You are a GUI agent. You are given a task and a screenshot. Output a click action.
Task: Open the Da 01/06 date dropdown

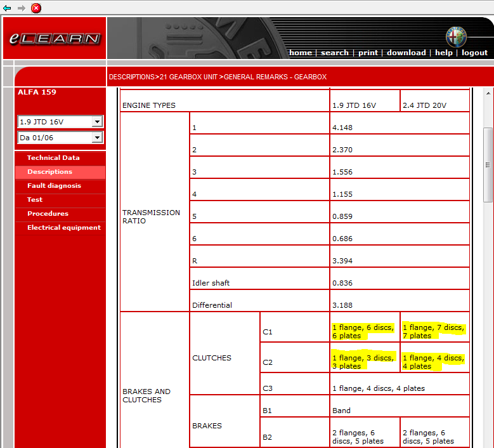coord(60,138)
